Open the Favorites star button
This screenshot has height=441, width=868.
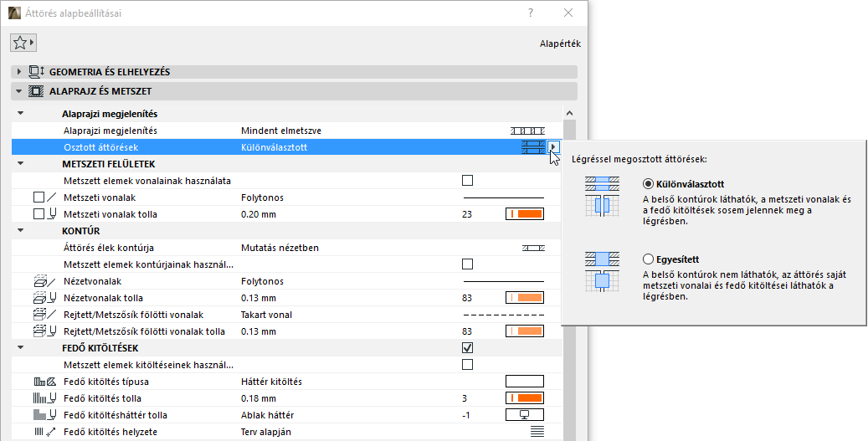click(x=23, y=43)
